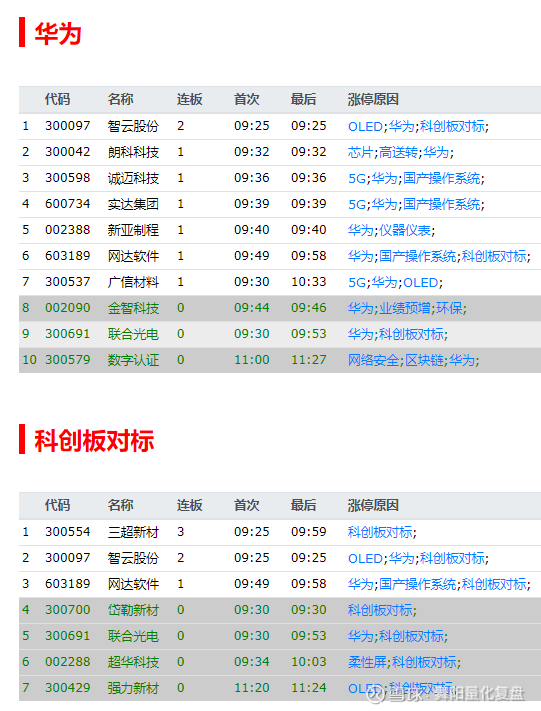This screenshot has height=711, width=541.
Task: Click the 11:00 first-limit time for 数字认证
Action: [252, 360]
